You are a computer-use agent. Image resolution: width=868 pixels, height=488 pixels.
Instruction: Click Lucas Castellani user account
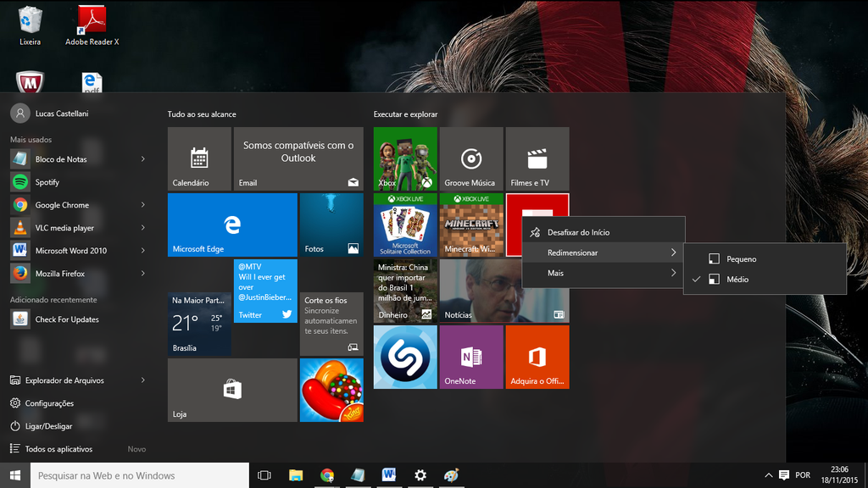click(x=50, y=114)
